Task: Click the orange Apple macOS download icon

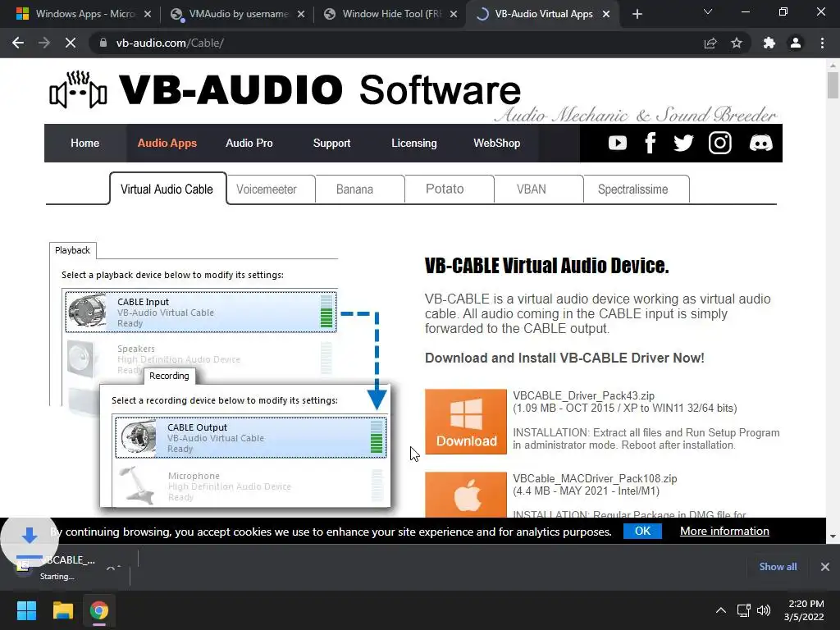Action: [466, 495]
